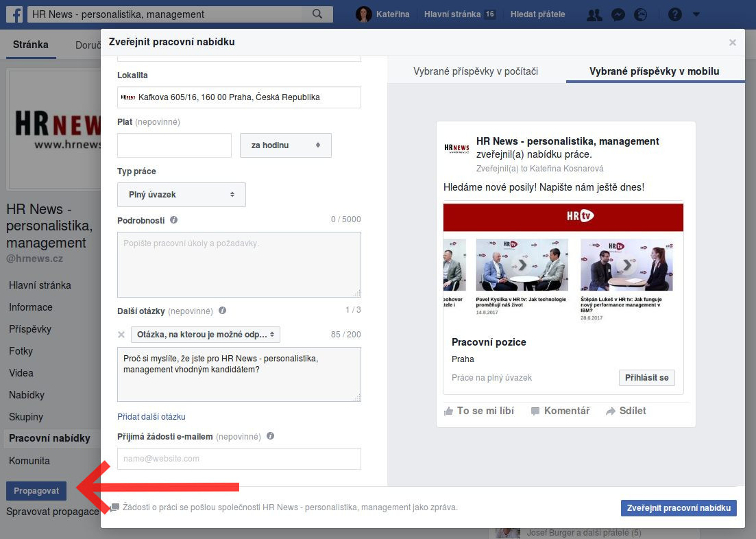Open Hlavní stránka in the top bar
Viewport: 756px width, 539px height.
point(452,14)
